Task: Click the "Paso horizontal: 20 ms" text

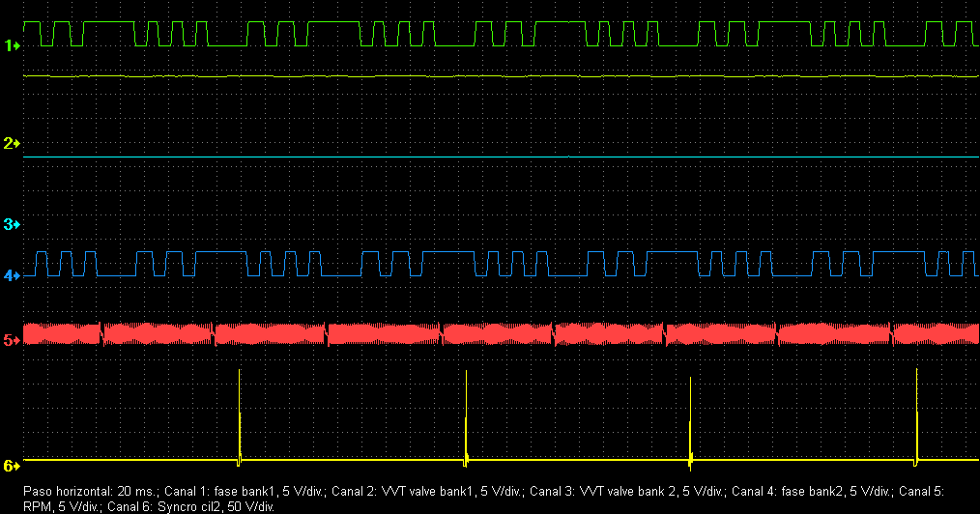Action: (x=79, y=491)
